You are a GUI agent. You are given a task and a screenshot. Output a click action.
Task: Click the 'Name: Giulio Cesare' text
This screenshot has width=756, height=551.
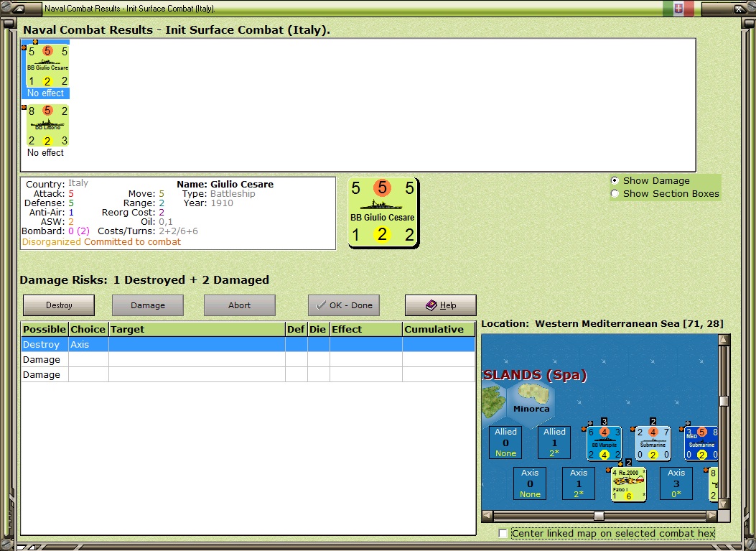tap(225, 185)
